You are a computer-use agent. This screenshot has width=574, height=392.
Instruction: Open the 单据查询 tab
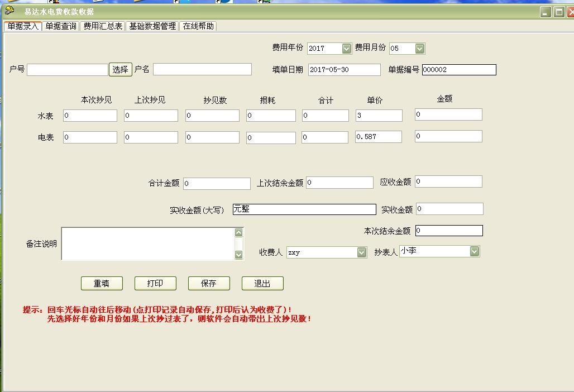[61, 26]
